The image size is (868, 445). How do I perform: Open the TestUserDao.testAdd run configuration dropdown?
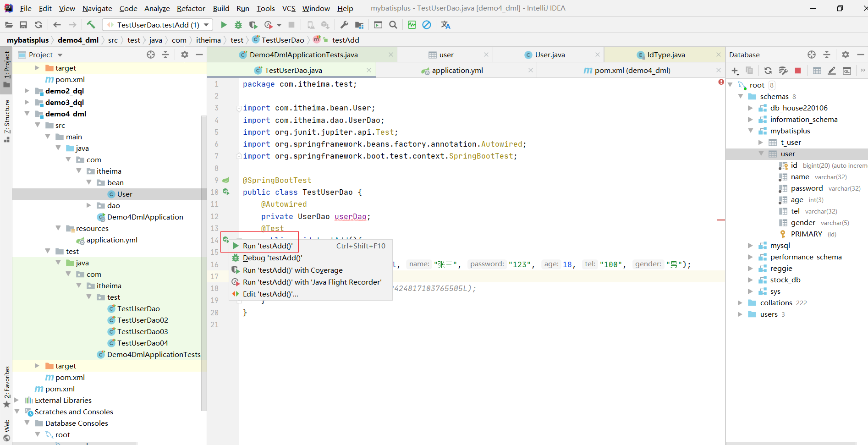158,25
